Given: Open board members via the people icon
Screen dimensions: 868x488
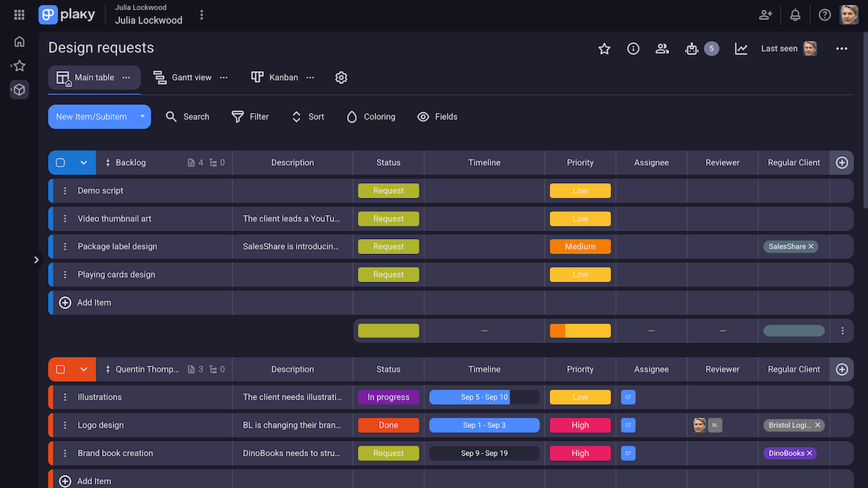Looking at the screenshot, I should coord(662,48).
